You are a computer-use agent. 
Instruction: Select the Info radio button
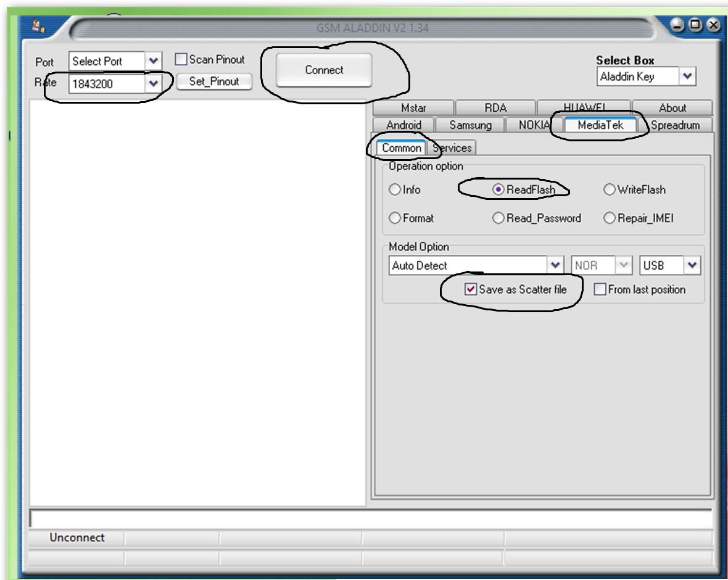[x=395, y=190]
